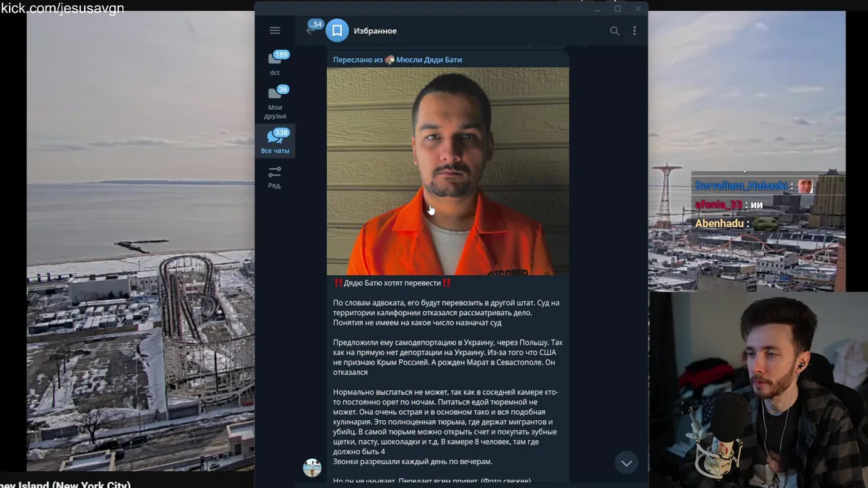Open the orange jumpsuit photo in the message
Image resolution: width=868 pixels, height=488 pixels.
pos(448,171)
